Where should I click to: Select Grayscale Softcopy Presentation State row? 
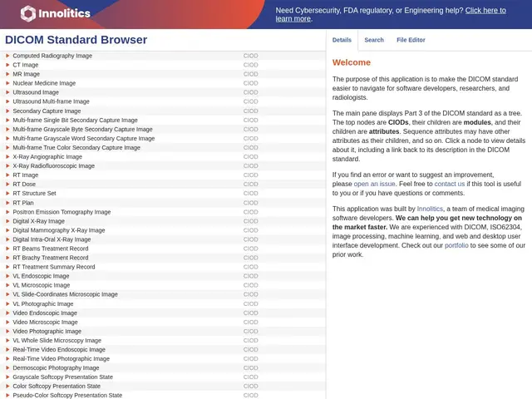pyautogui.click(x=163, y=377)
